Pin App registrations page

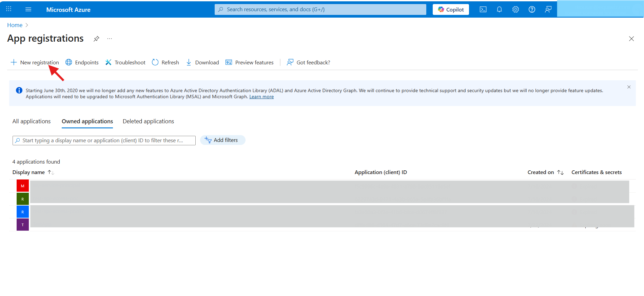pyautogui.click(x=96, y=39)
